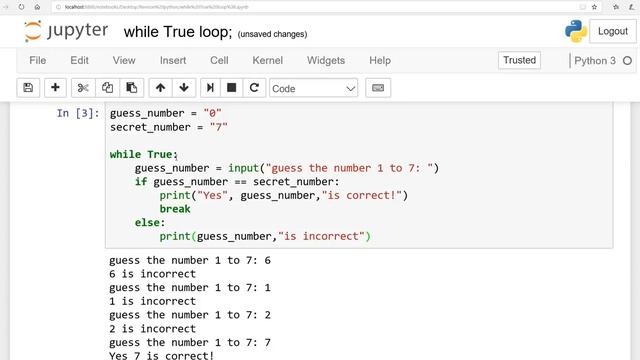Open the cell type dropdown showing Code
Screen dimensions: 640x360
(x=313, y=88)
